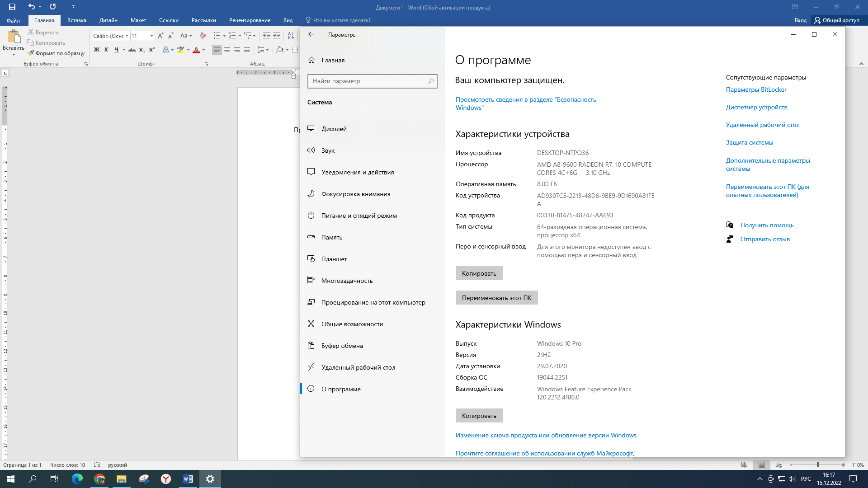Open volume control in system tray
Viewport: 868px width, 488px height.
(x=792, y=479)
